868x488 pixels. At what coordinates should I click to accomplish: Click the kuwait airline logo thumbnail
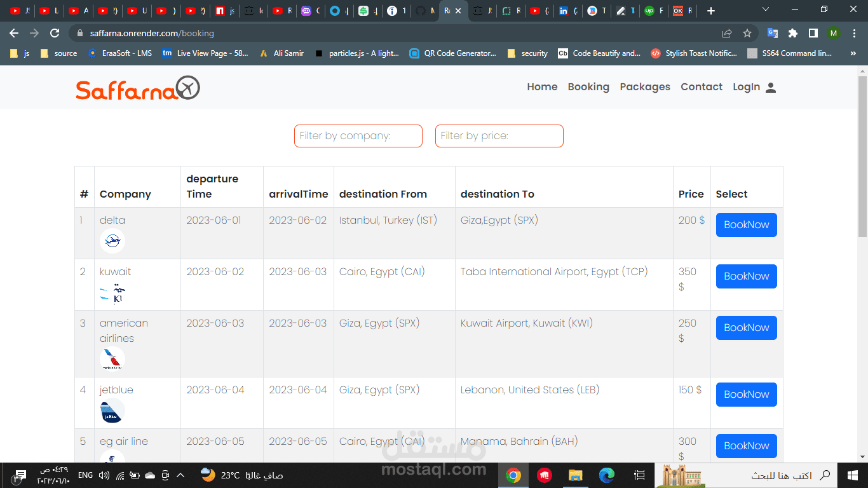112,292
